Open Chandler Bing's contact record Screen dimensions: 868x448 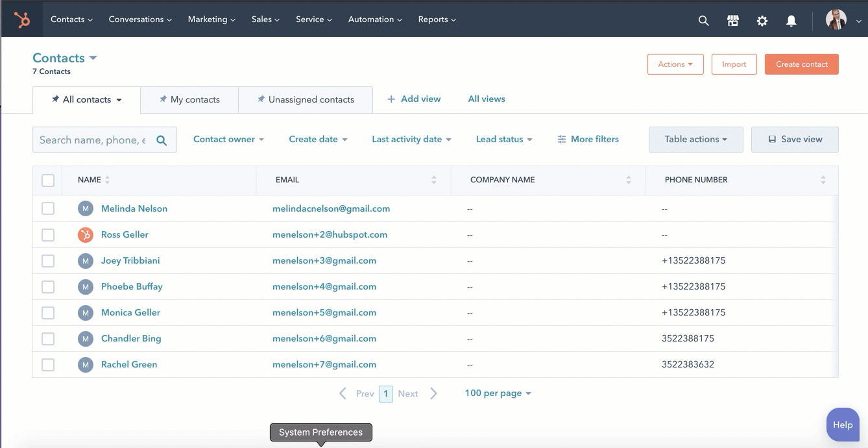pyautogui.click(x=131, y=339)
